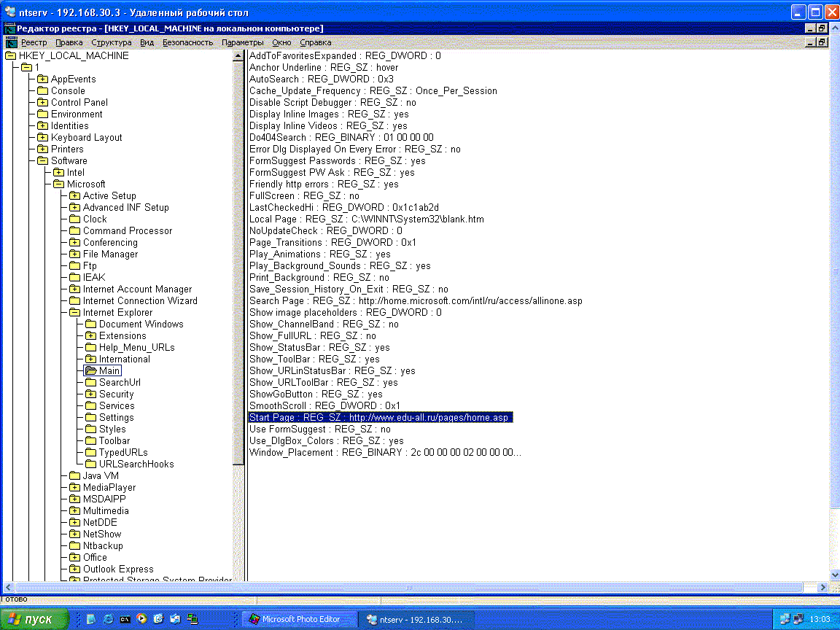Expand the Security key
Viewport: 840px width, 630px height.
(x=90, y=394)
